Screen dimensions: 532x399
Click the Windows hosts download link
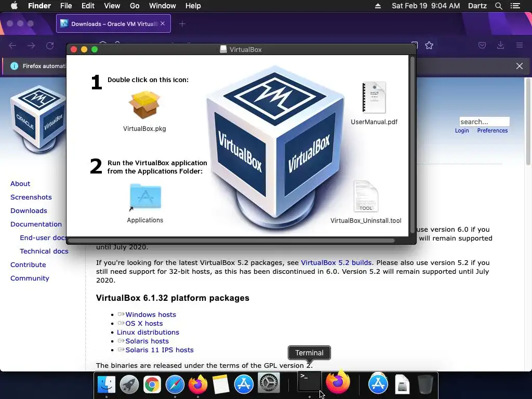coord(151,314)
